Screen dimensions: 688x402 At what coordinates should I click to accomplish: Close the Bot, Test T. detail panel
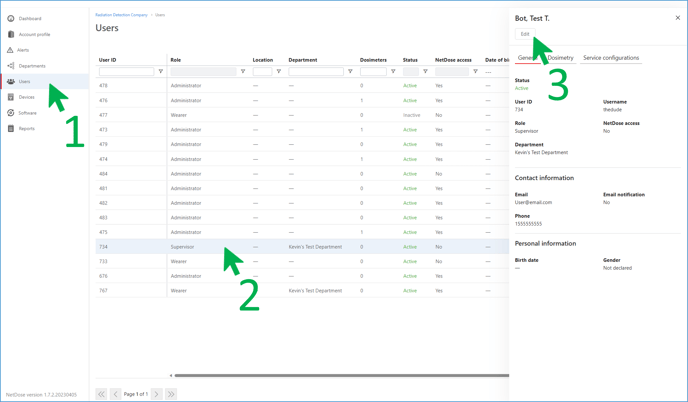pos(677,18)
